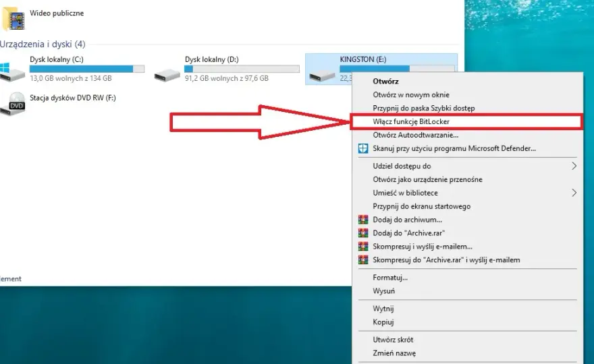Click WinRAR icon beside Skompresuj do "Archive.rar" i wyślij
594x364 pixels.
pos(363,260)
